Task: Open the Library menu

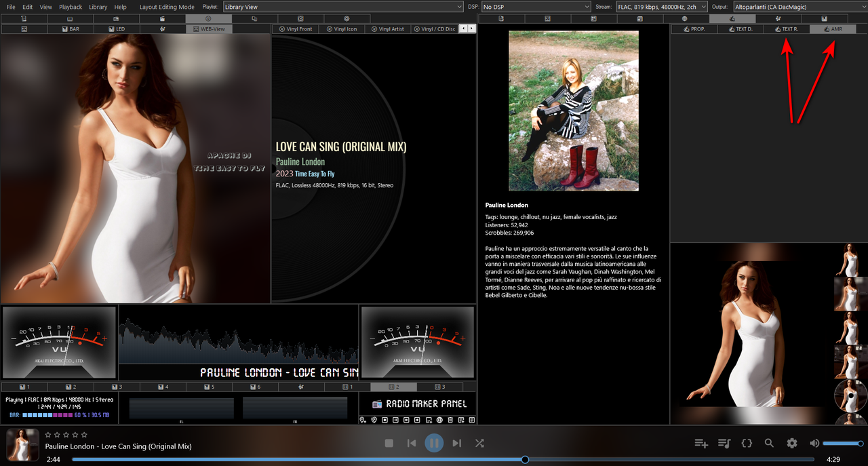Action: point(98,7)
